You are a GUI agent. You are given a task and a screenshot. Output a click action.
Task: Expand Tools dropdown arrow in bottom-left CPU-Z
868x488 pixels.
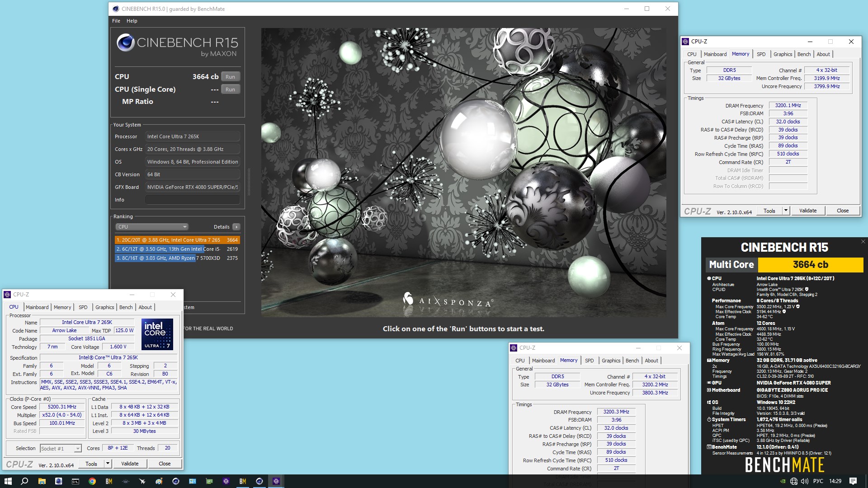[x=108, y=464]
